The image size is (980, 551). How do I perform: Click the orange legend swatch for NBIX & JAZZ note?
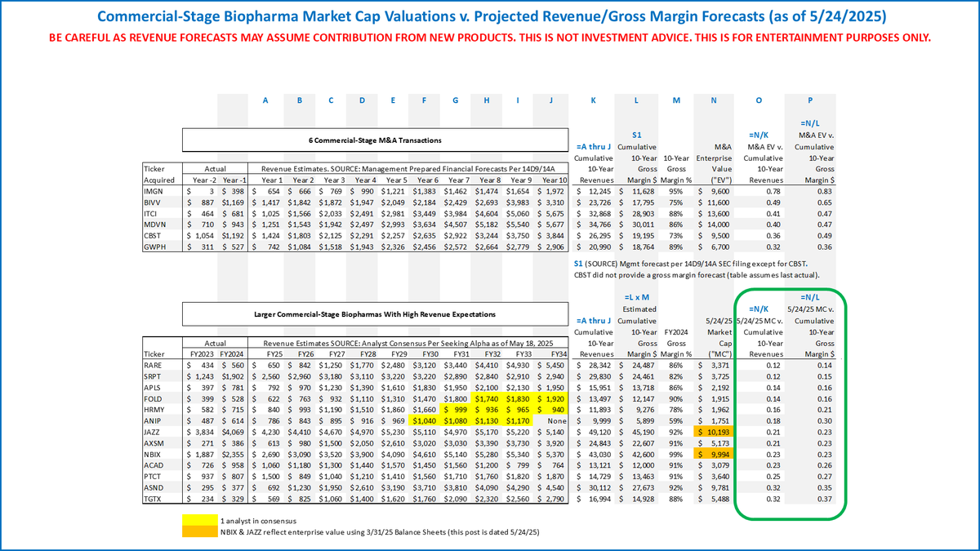tap(199, 531)
